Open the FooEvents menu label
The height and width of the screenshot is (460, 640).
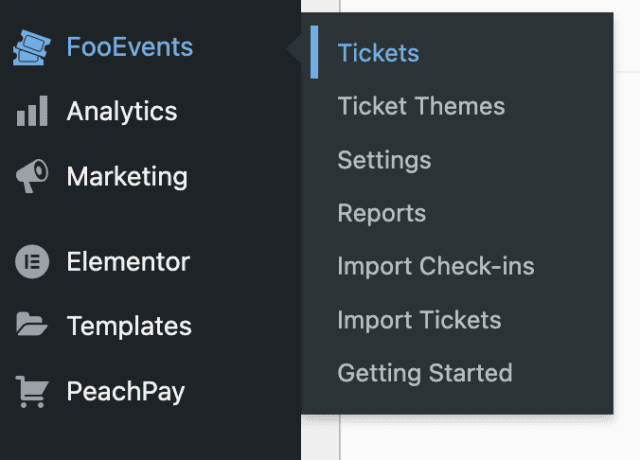pyautogui.click(x=130, y=47)
